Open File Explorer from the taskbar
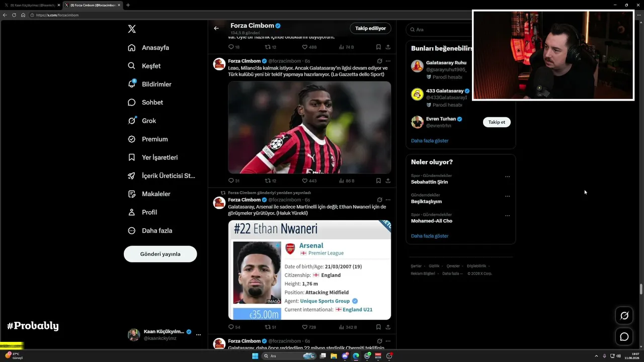 334,356
